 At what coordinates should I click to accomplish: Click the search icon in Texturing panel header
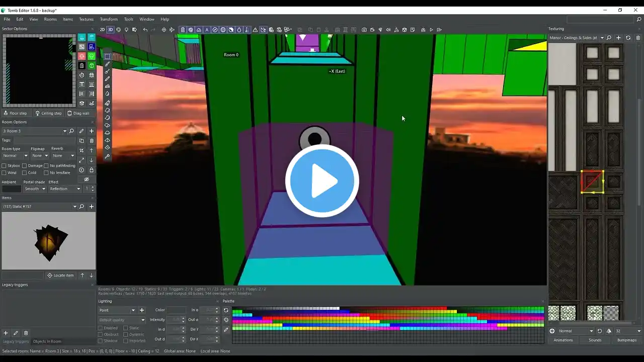click(x=609, y=38)
